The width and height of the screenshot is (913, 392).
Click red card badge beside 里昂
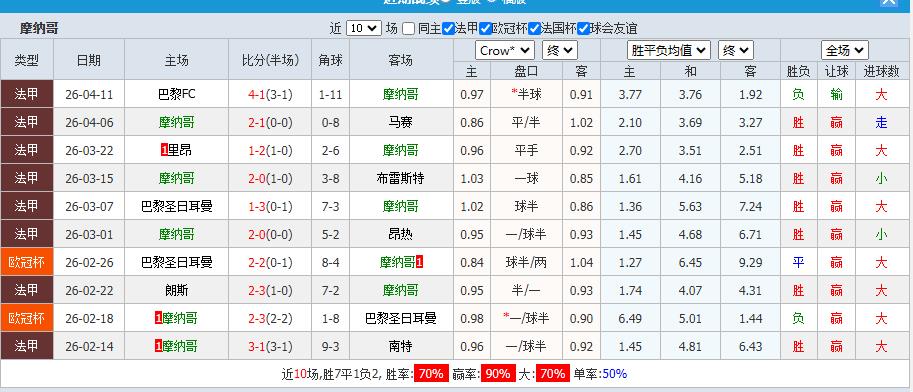[x=164, y=150]
